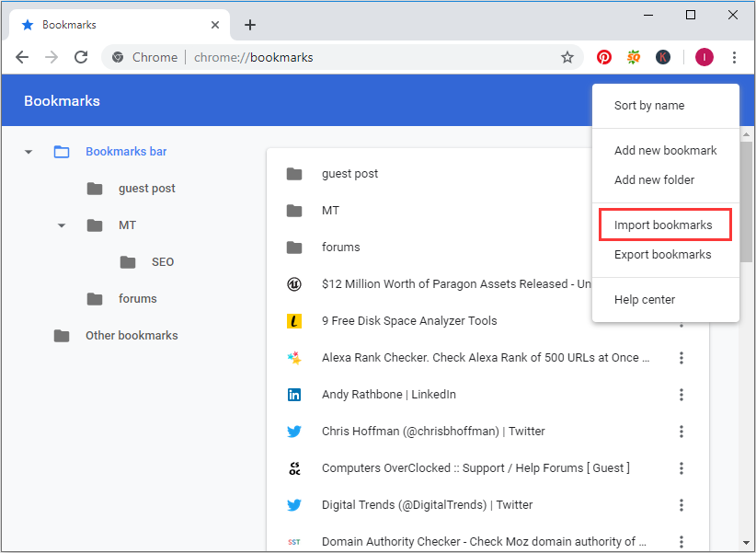Select Other bookmarks in sidebar
Viewport: 756px width, 553px height.
click(x=132, y=335)
